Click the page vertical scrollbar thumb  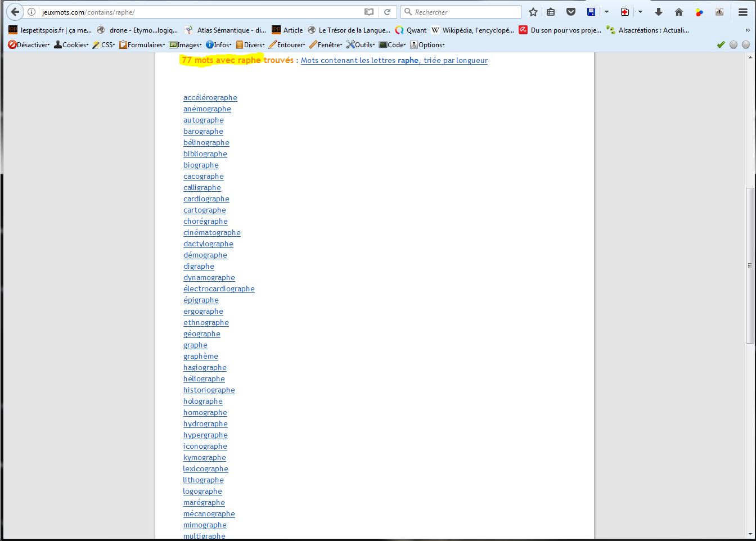click(x=749, y=264)
